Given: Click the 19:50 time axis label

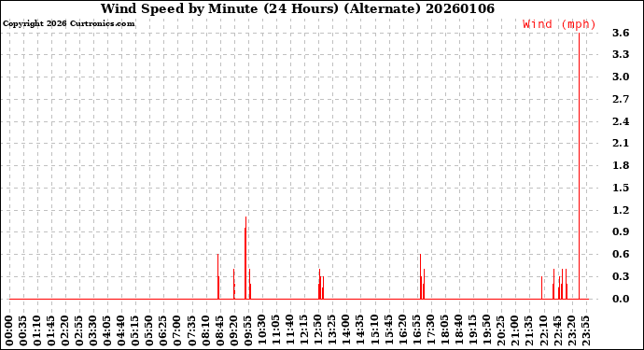Looking at the screenshot, I should [486, 331].
